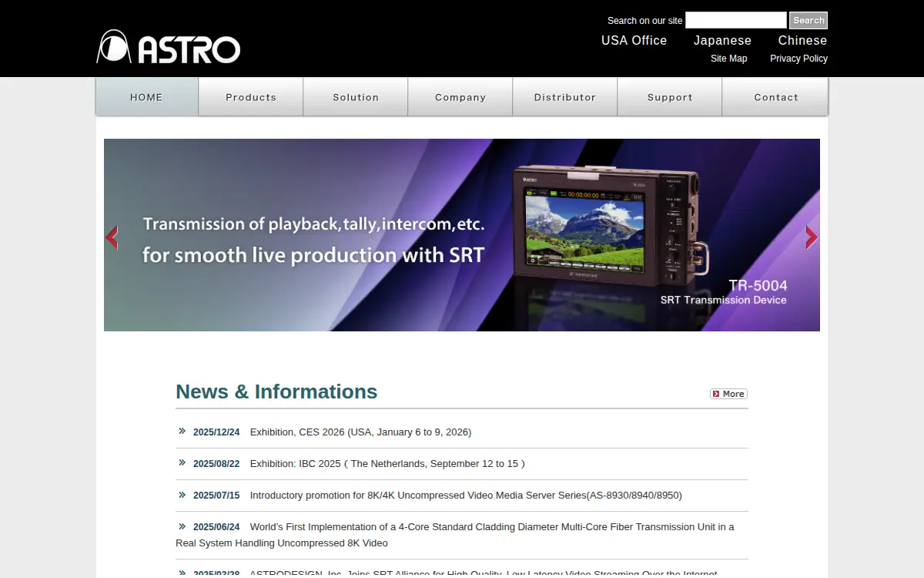The width and height of the screenshot is (924, 578).
Task: Open the IBC 2025 exhibition news item
Action: pos(387,464)
